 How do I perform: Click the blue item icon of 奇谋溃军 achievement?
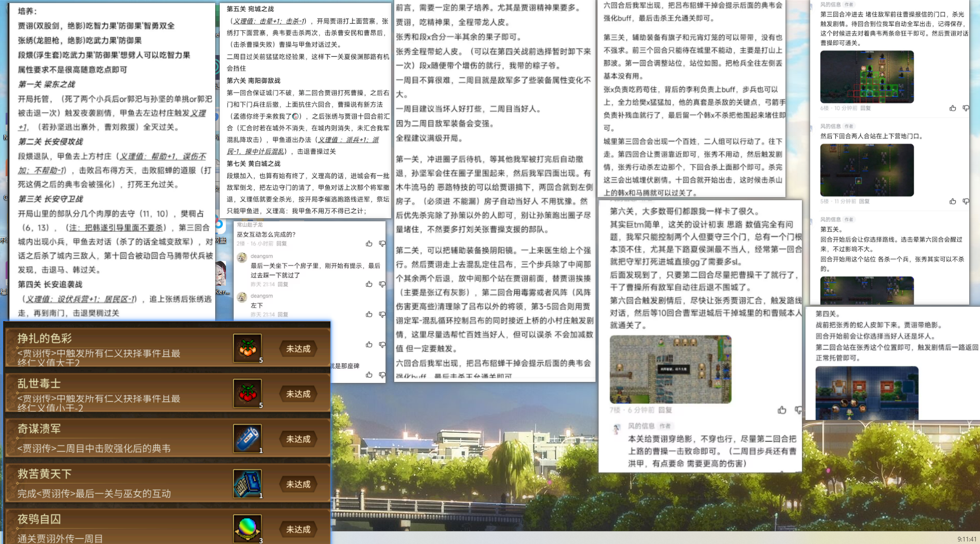coord(248,438)
